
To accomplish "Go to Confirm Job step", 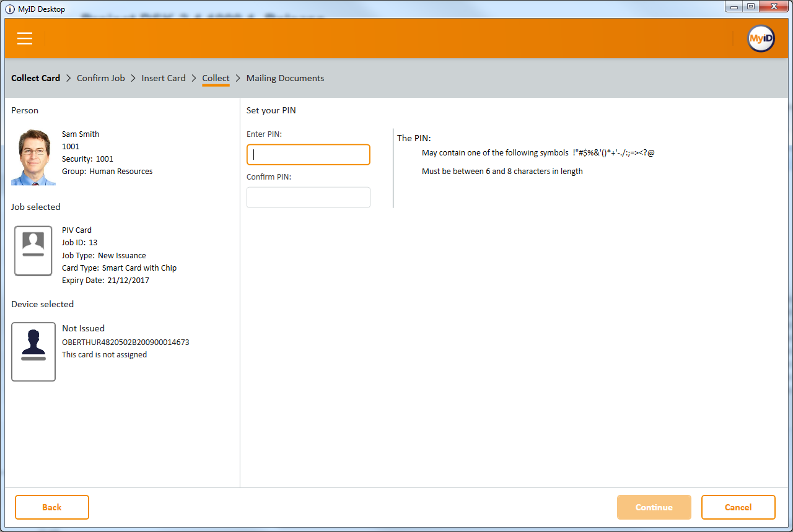I will tap(101, 78).
